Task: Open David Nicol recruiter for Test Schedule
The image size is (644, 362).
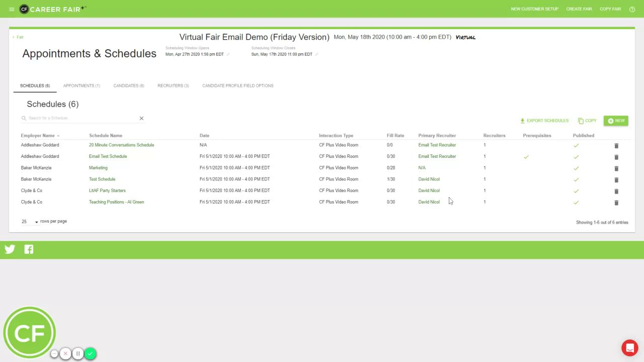Action: (x=429, y=179)
